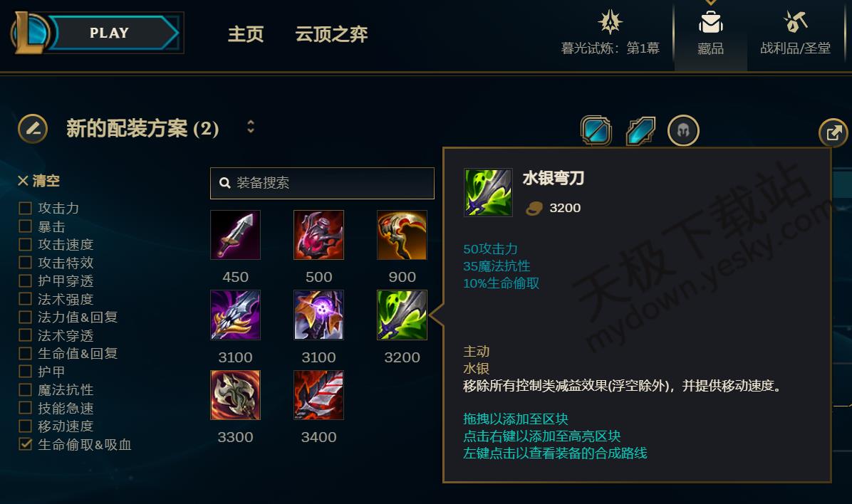This screenshot has width=852, height=504.
Task: Enable the 攻击力 filter checkbox
Action: tap(25, 208)
